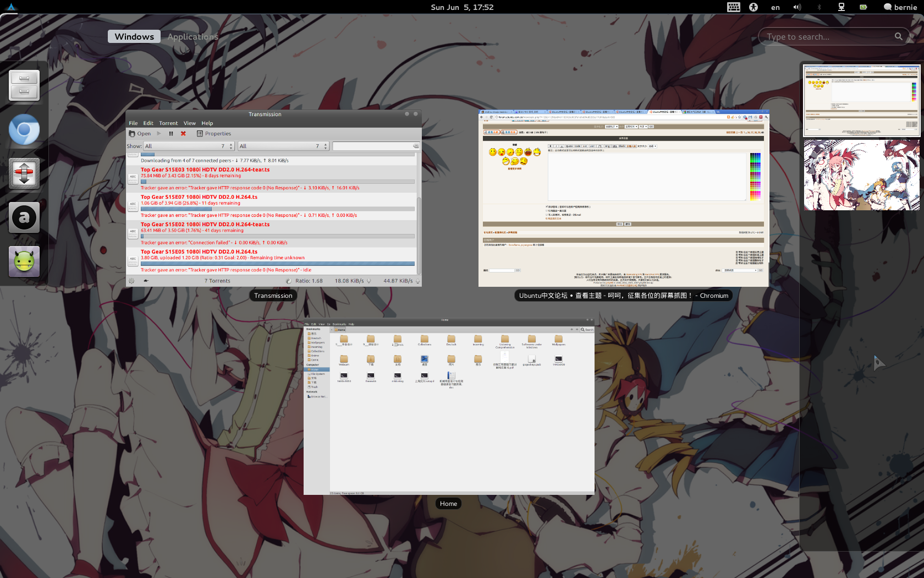Click the upload speed 44.87 KiB/s indicator

[402, 281]
